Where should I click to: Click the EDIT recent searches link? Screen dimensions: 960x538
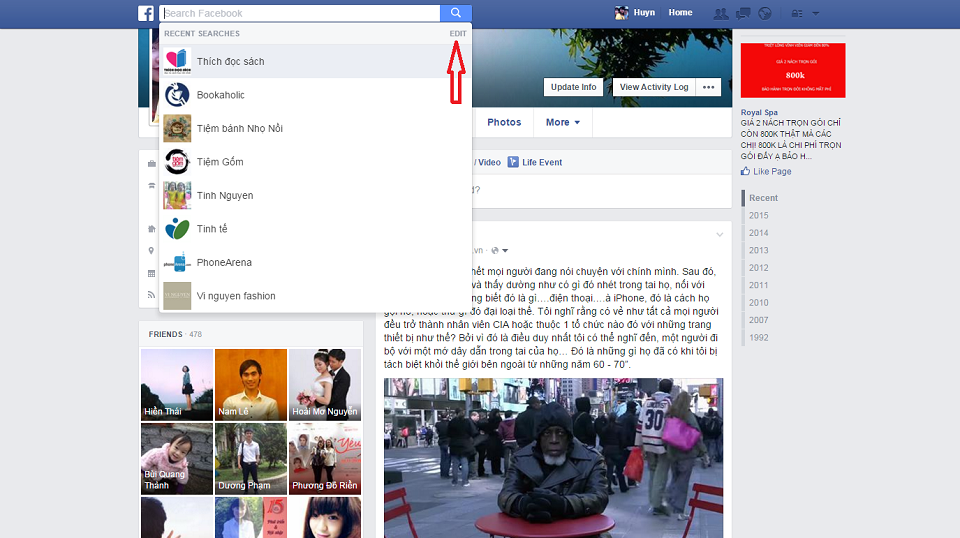pos(457,34)
